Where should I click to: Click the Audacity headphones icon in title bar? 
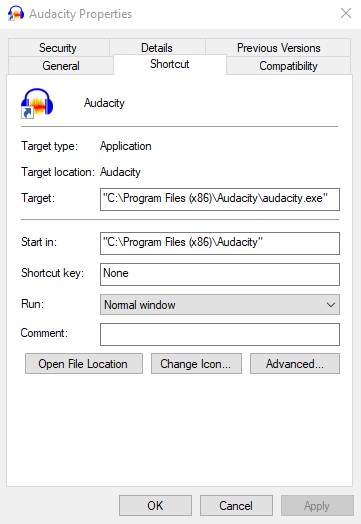[16, 13]
